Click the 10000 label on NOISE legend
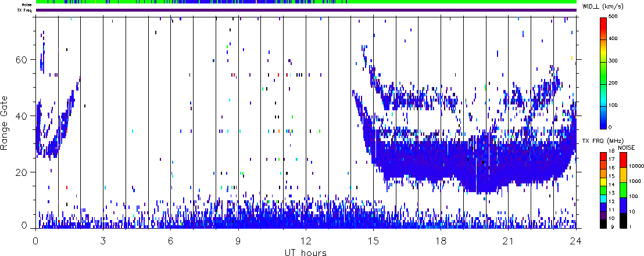Screen dimensions: 644x256 (x=636, y=166)
